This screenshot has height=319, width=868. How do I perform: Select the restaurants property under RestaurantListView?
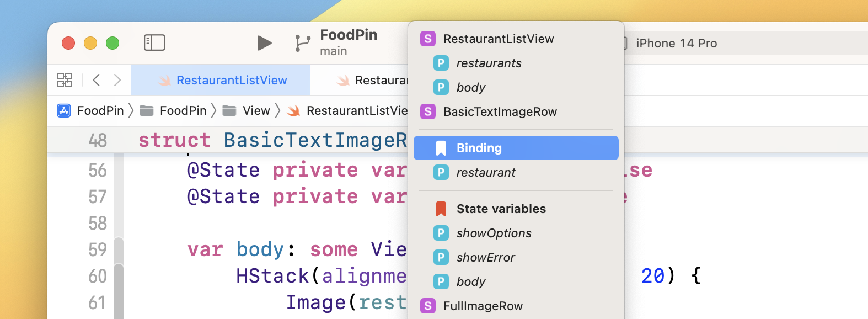pyautogui.click(x=489, y=63)
